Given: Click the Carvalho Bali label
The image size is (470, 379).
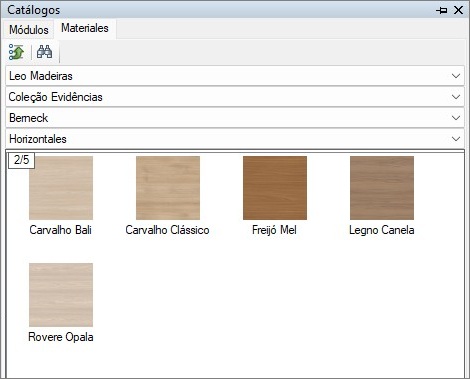Looking at the screenshot, I should click(61, 230).
